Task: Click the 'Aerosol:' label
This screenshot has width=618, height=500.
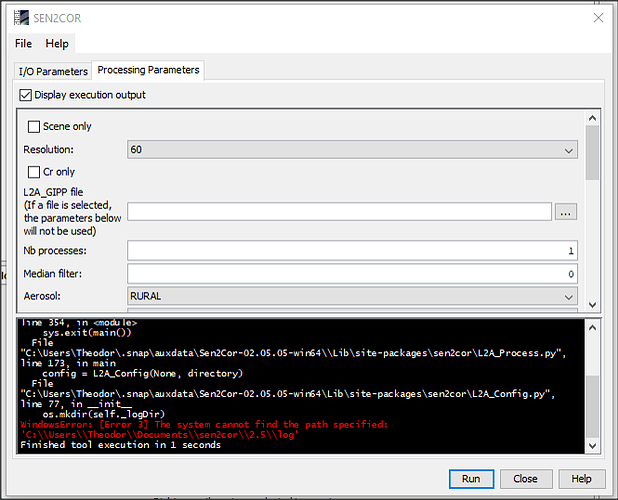Action: (42, 296)
